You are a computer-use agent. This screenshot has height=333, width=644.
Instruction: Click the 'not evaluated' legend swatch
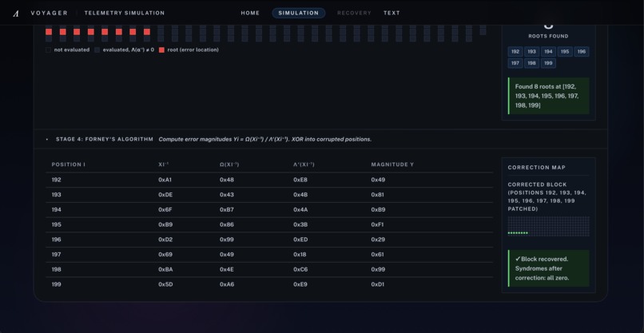coord(49,50)
